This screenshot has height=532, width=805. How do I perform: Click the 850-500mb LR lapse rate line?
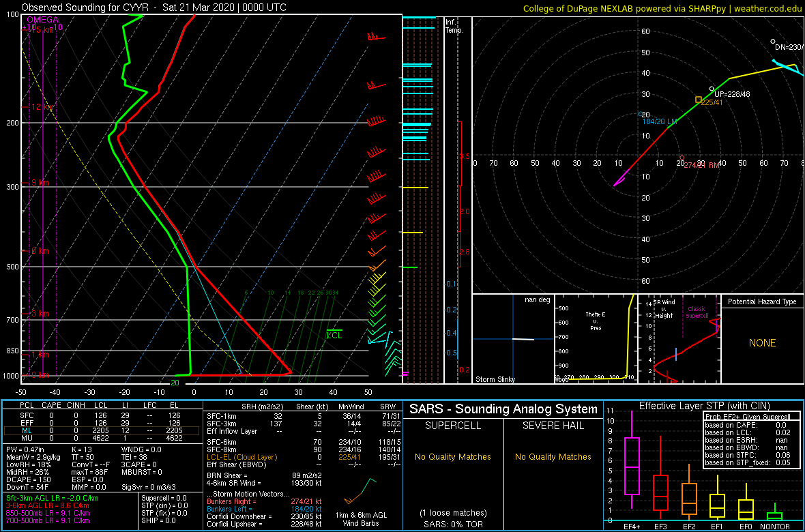coord(48,512)
